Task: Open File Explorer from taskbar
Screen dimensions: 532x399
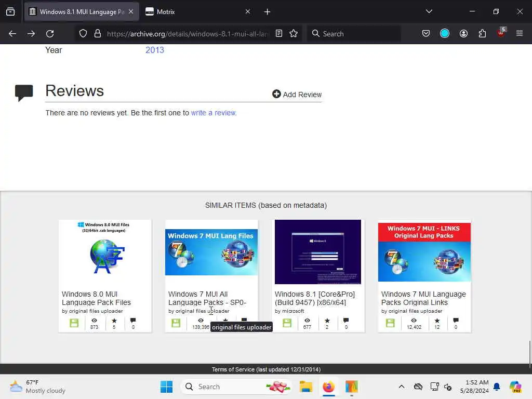Action: (x=305, y=387)
